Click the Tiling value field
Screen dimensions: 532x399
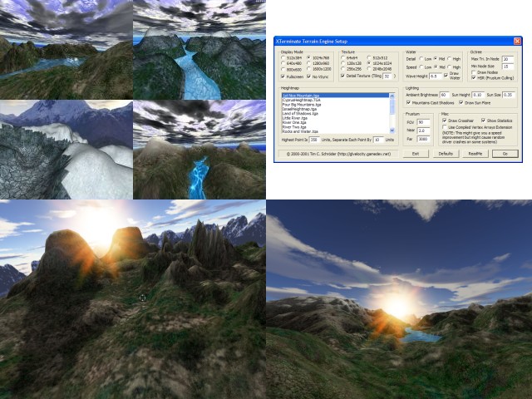[387, 76]
